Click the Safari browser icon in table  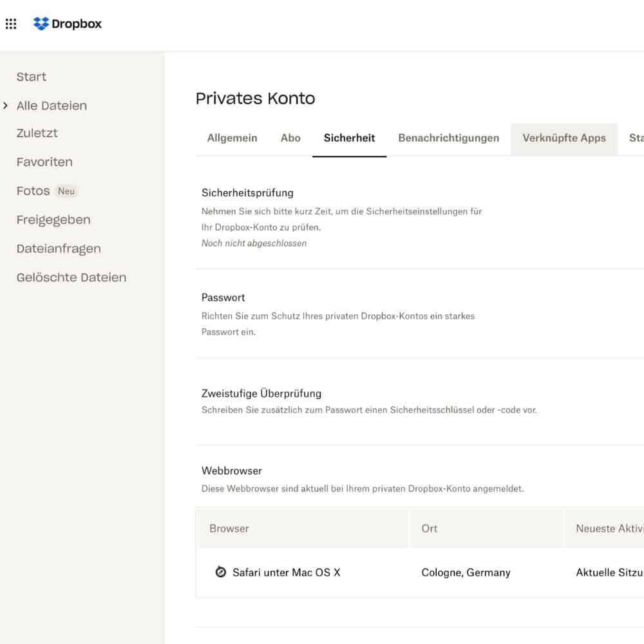tap(220, 572)
